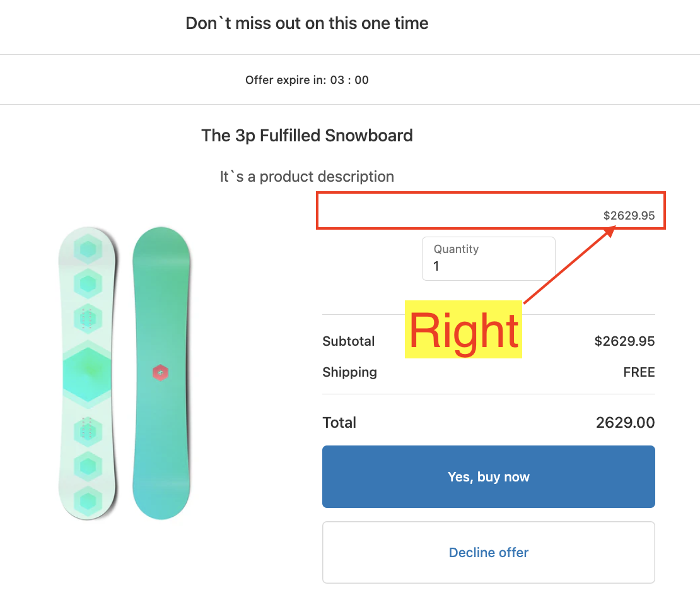This screenshot has height=607, width=700.
Task: Select the solid green back-side snowboard image
Action: (161, 374)
